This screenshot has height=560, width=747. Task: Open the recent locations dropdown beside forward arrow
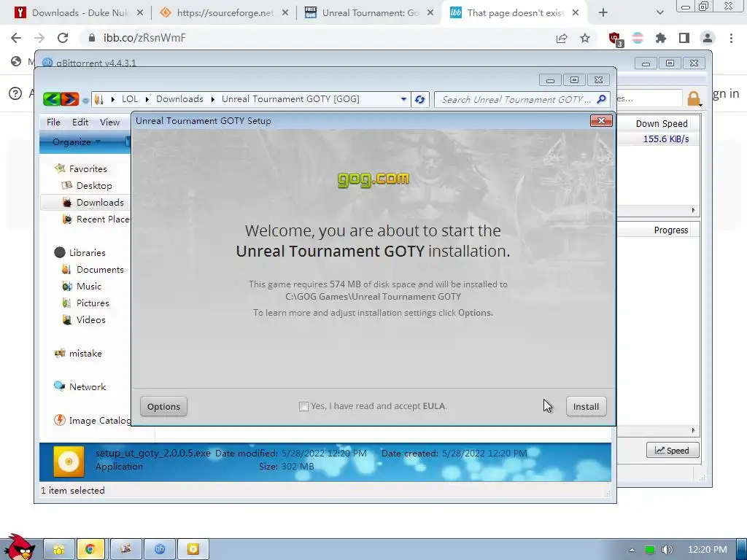(85, 100)
